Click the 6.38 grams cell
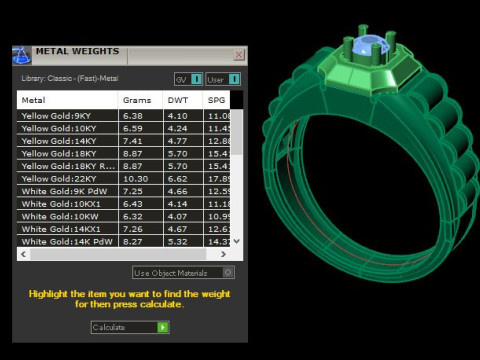This screenshot has width=480, height=360. [141, 116]
